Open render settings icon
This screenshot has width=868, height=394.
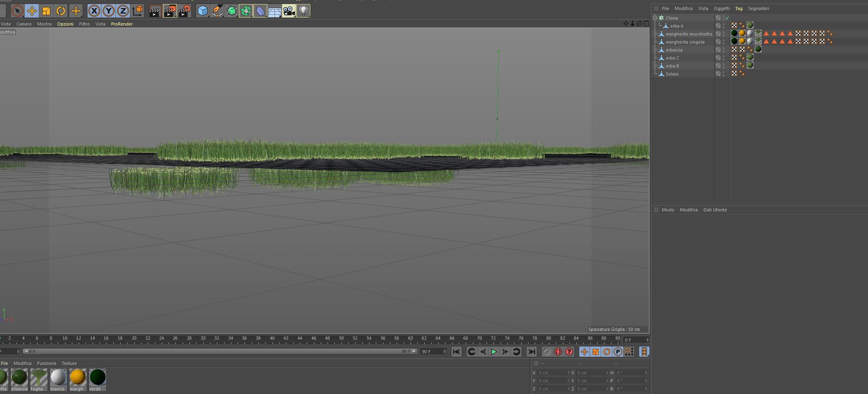(185, 11)
